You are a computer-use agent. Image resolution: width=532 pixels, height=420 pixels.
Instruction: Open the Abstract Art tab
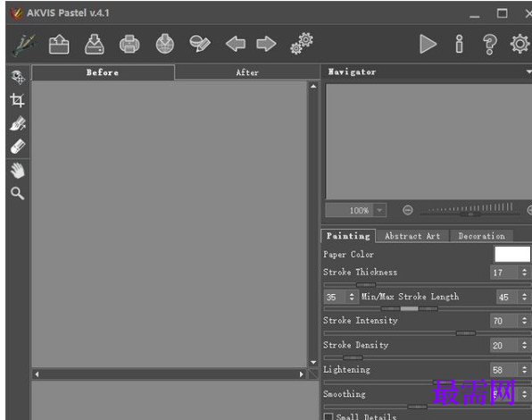412,236
